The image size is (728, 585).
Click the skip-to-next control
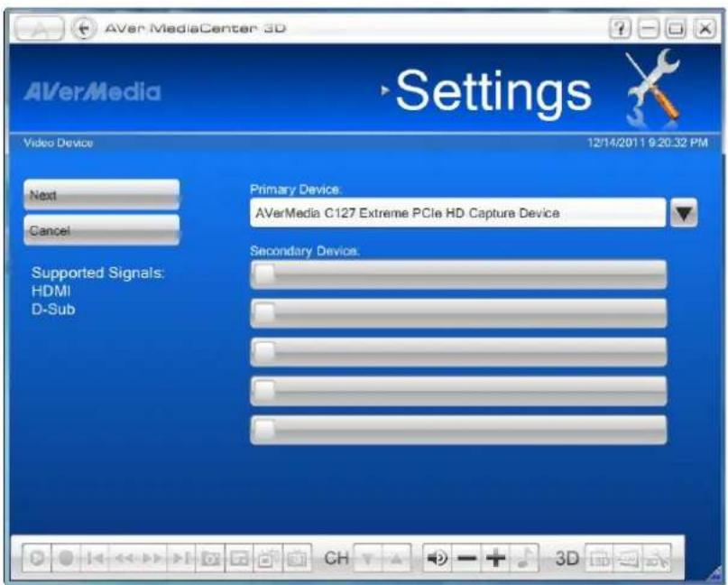click(181, 558)
